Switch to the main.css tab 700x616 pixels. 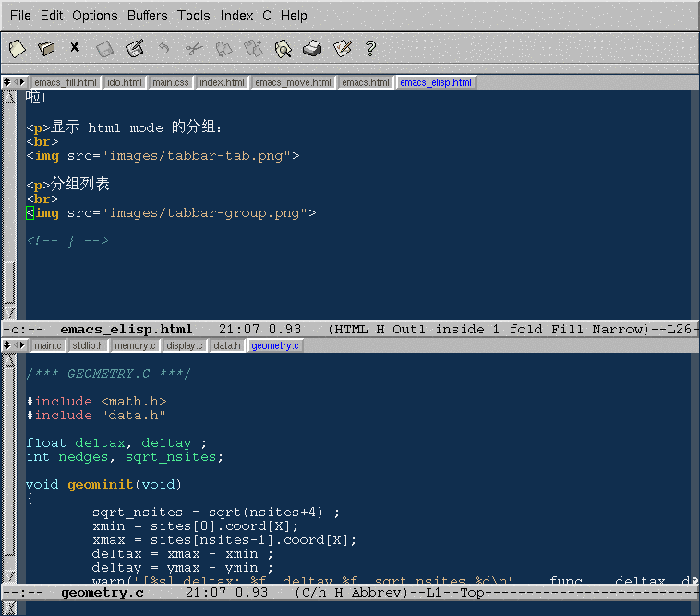[x=171, y=82]
